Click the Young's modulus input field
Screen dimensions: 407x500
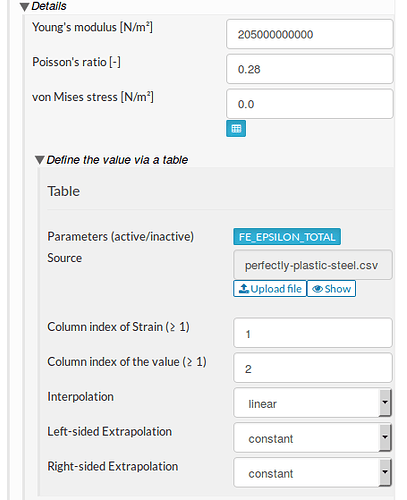pos(310,34)
